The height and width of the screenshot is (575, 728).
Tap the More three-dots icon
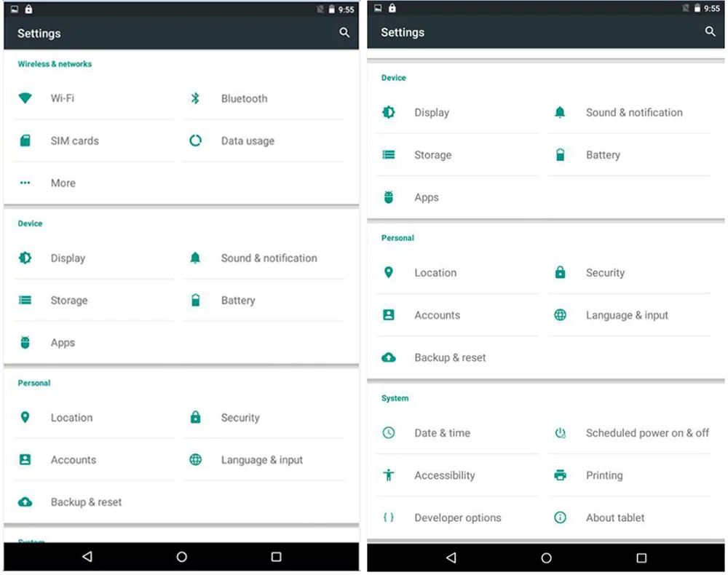pyautogui.click(x=25, y=183)
